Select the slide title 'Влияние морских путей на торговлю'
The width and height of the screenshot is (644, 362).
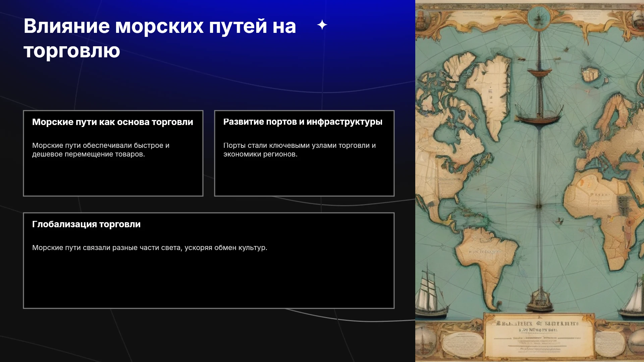[160, 38]
